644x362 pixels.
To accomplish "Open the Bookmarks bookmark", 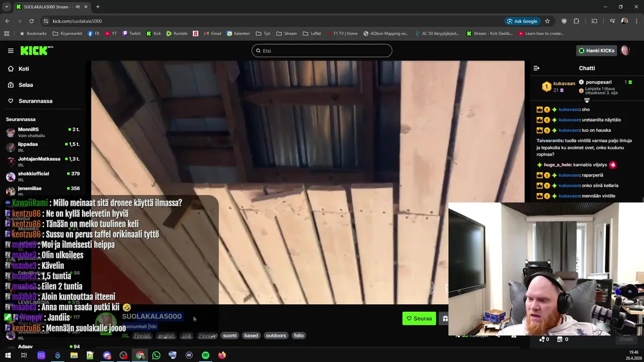I will [x=33, y=34].
